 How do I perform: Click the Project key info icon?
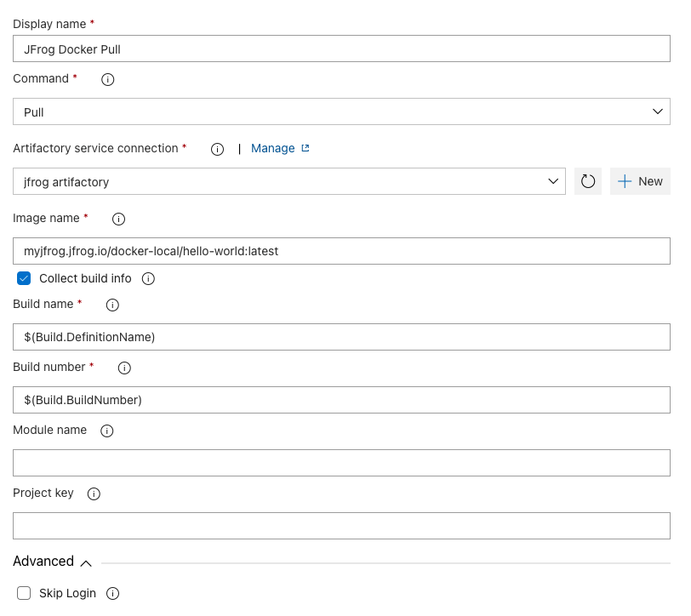click(94, 493)
